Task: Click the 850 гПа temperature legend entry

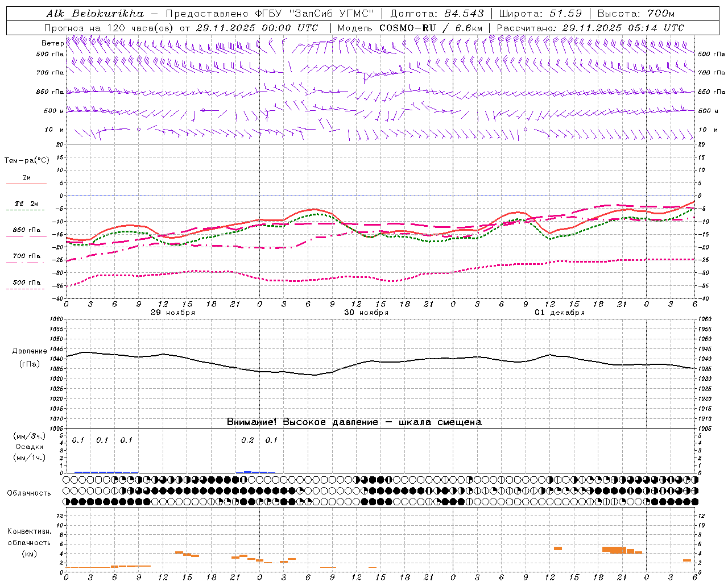Action: [x=27, y=230]
